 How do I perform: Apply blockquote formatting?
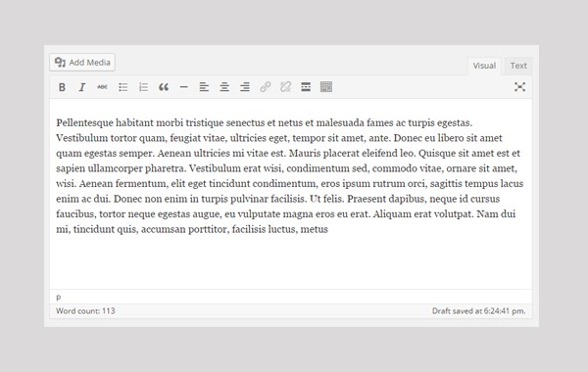pos(164,87)
